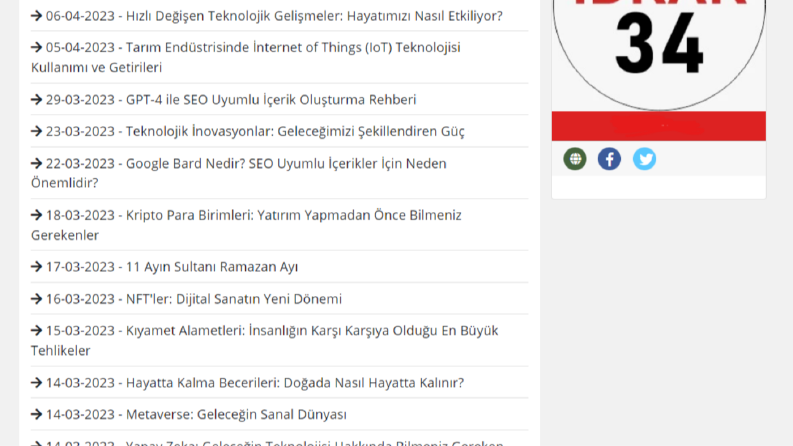Click arrow icon beside 16-03-2023 entry

click(x=36, y=299)
